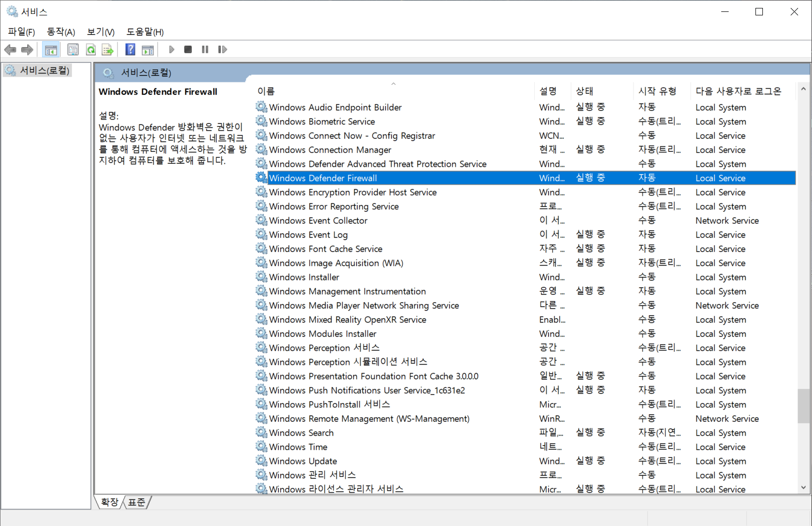
Task: Click the Services app icon in title bar
Action: point(12,11)
